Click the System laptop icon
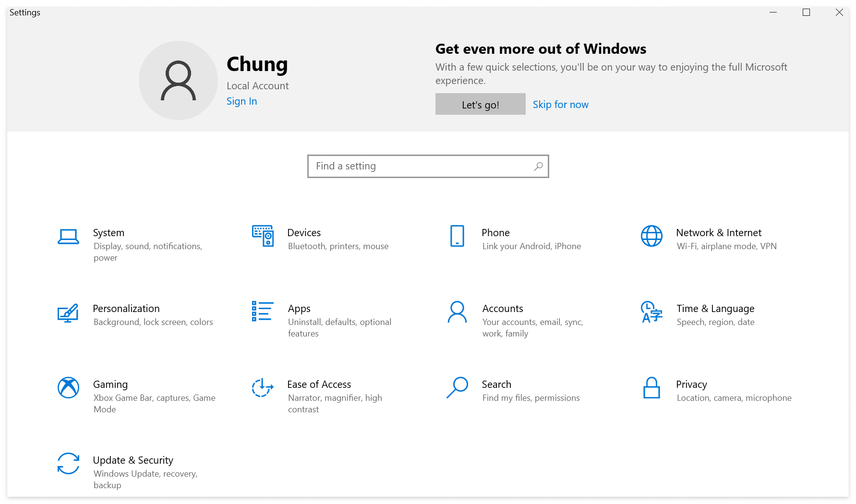 [68, 236]
